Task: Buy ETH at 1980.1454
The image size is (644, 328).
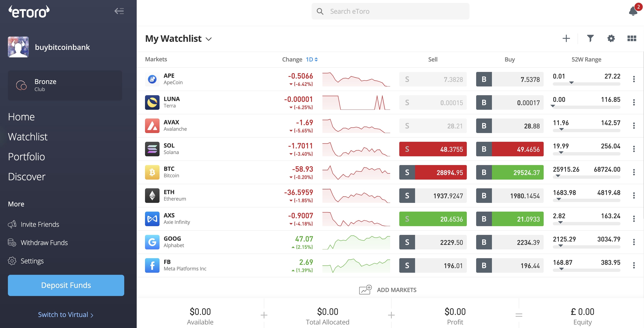Action: (x=510, y=196)
